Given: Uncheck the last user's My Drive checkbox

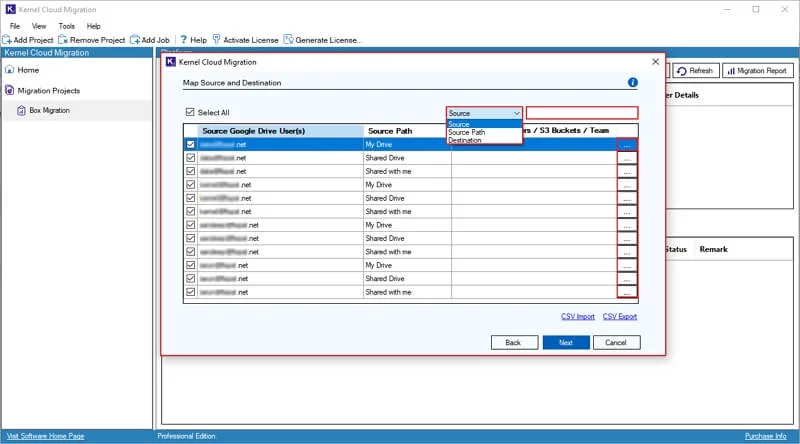Looking at the screenshot, I should [190, 265].
